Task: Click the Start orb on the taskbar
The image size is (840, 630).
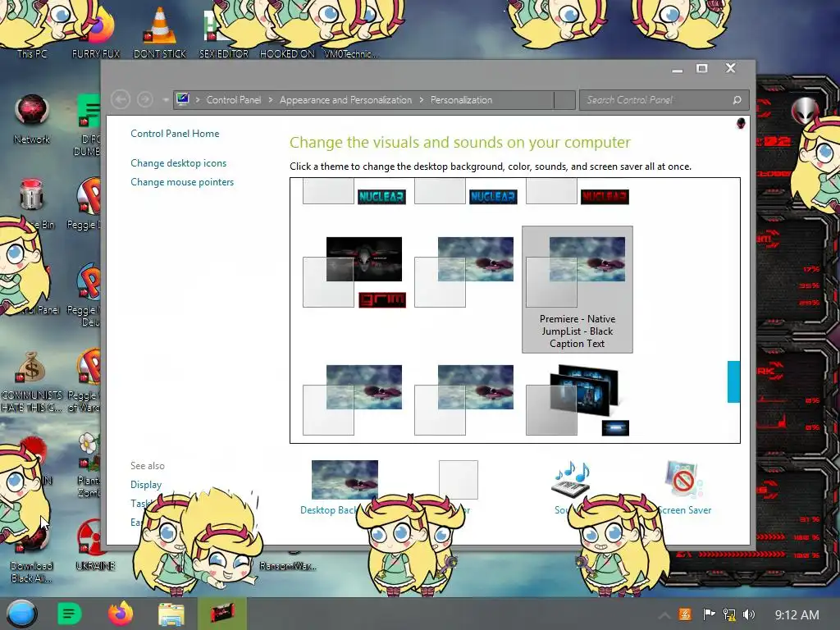Action: tap(21, 614)
